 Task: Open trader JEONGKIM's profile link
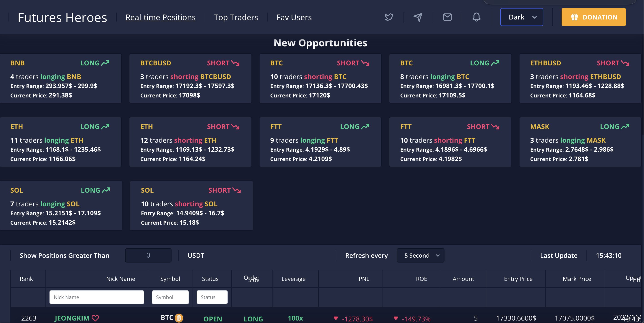click(72, 318)
